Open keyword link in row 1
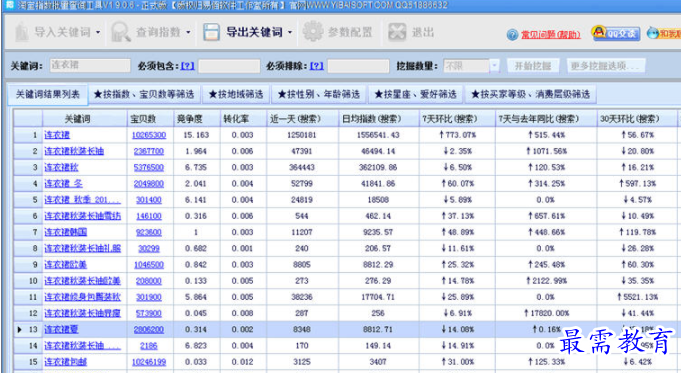This screenshot has width=681, height=373. (57, 135)
